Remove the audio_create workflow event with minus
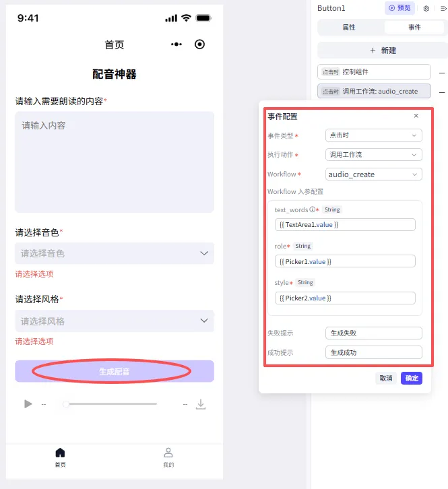Viewport: 448px width, 489px height. pos(442,93)
